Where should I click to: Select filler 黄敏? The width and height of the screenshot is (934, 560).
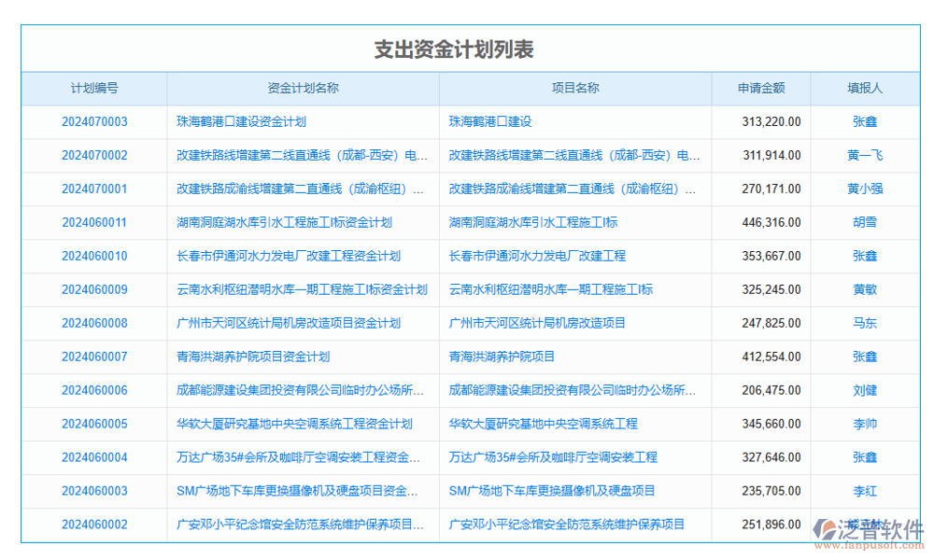(864, 289)
